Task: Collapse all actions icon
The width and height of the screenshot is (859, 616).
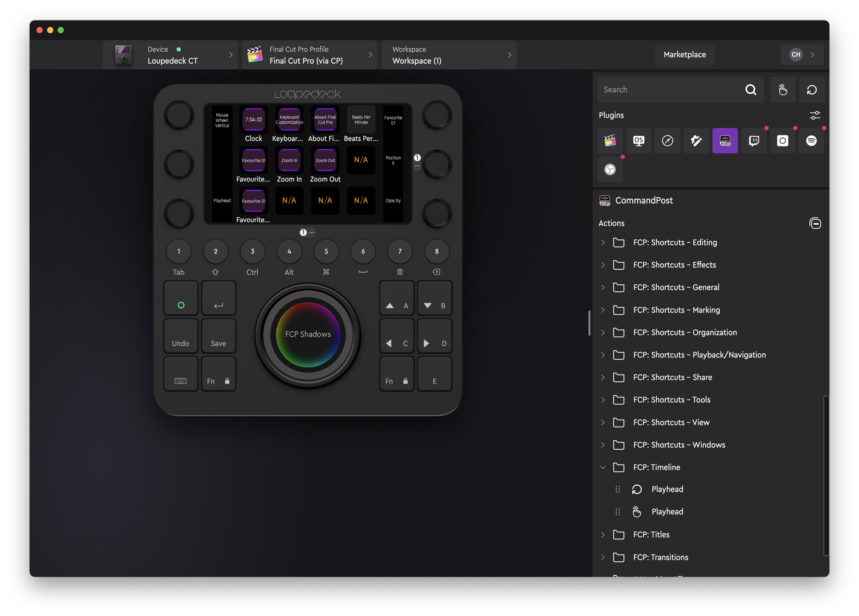Action: (x=815, y=223)
